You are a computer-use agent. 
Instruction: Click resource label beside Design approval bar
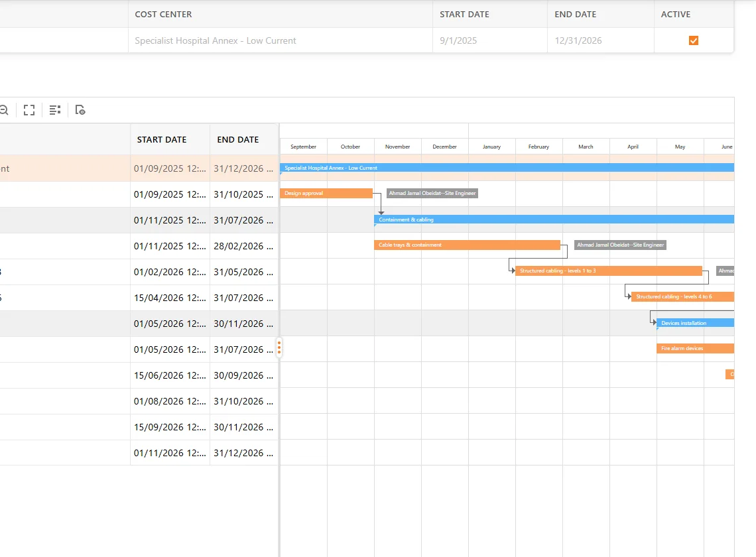click(x=432, y=194)
